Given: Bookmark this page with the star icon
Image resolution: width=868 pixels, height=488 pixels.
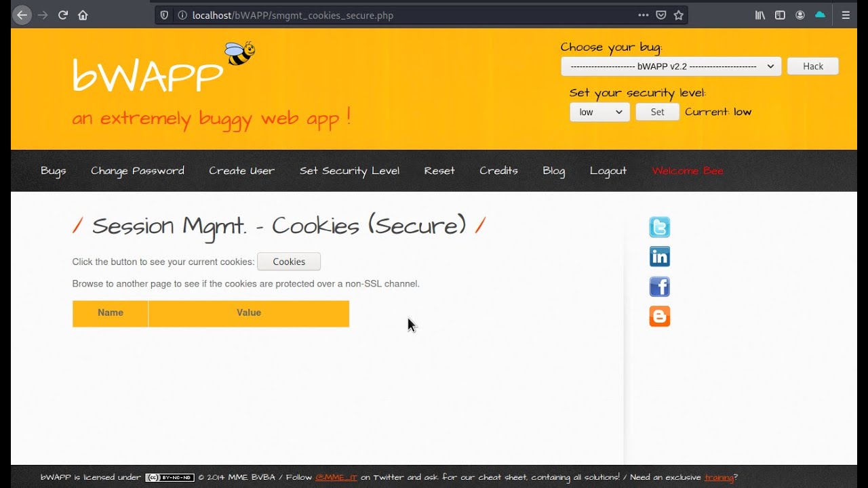Looking at the screenshot, I should pyautogui.click(x=679, y=15).
